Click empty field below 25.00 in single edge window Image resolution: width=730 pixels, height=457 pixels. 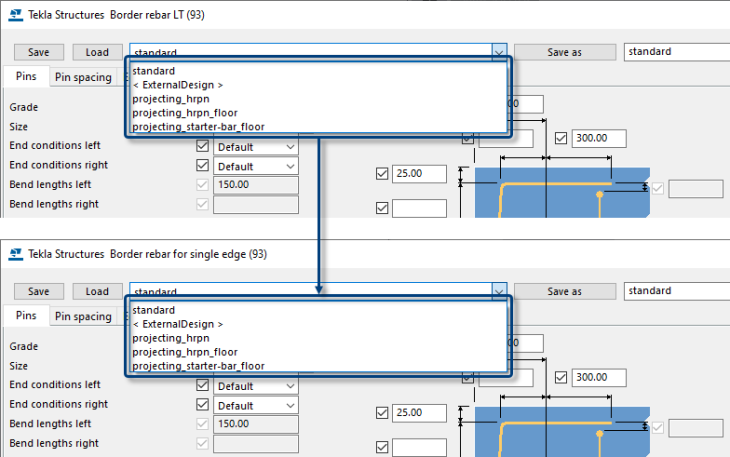[419, 447]
